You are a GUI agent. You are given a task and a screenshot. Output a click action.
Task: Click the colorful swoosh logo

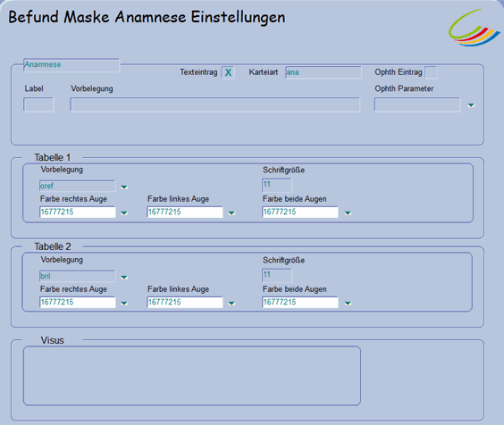pos(475,29)
